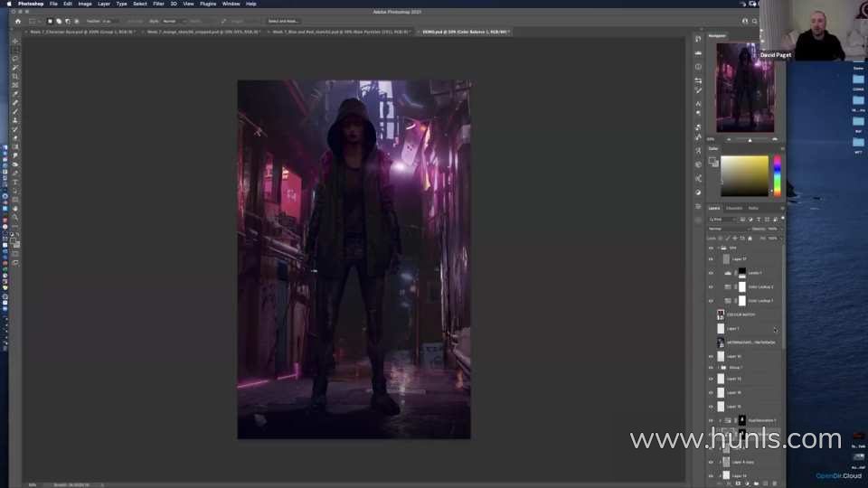Open the Apple menu
The height and width of the screenshot is (488, 868).
pyautogui.click(x=8, y=4)
